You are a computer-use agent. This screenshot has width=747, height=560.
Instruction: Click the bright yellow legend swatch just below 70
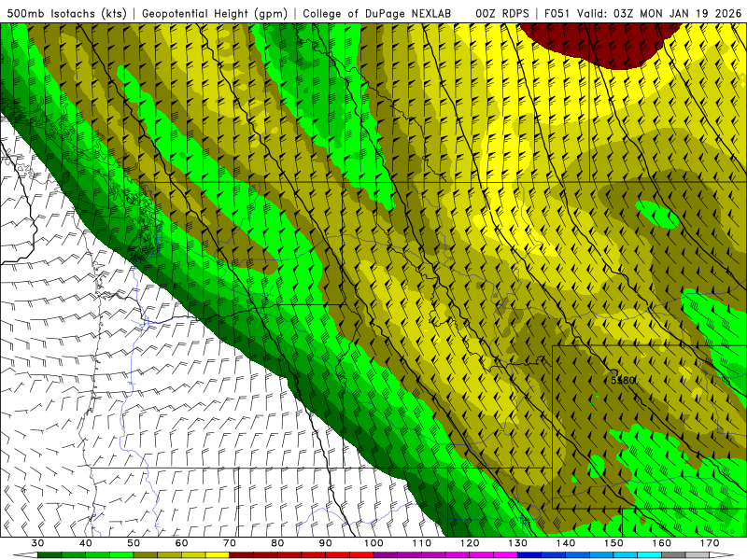pos(218,555)
